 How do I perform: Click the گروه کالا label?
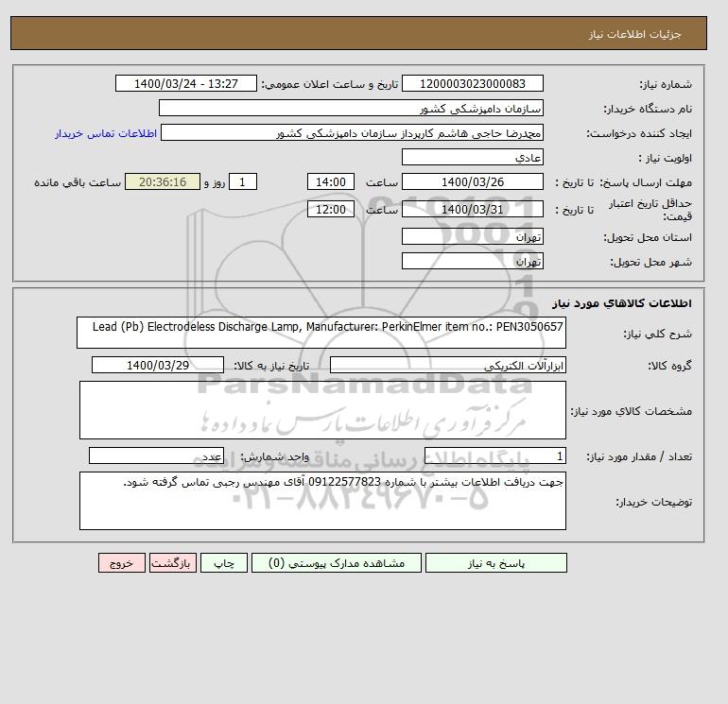pos(669,366)
